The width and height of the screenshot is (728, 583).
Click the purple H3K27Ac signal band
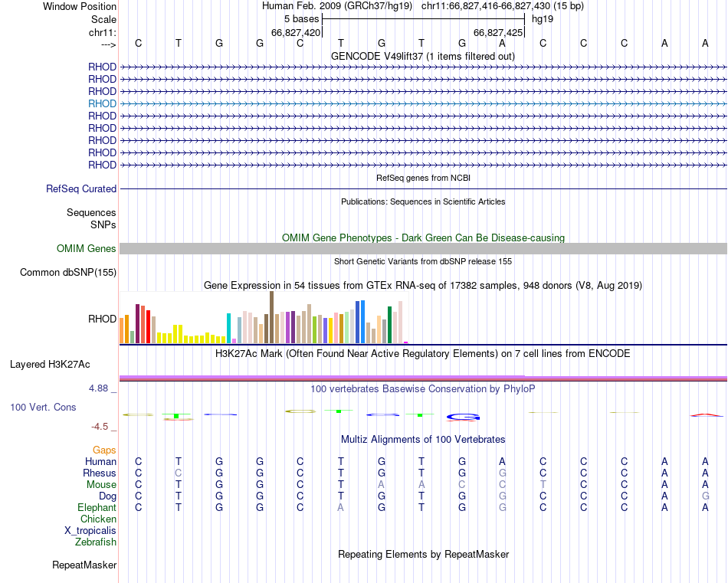(x=424, y=378)
